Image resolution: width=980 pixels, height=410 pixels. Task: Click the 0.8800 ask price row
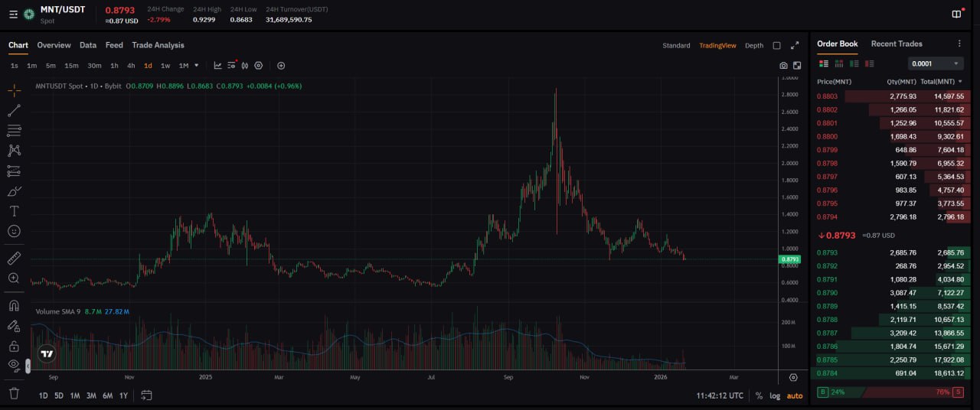[827, 137]
